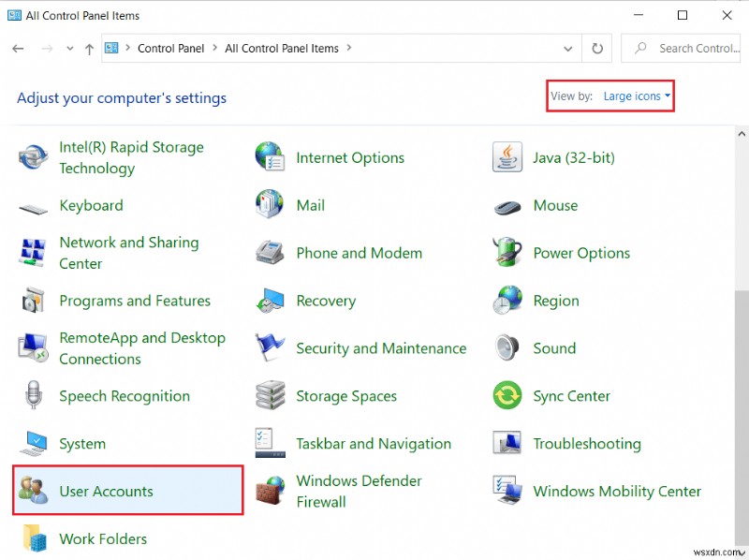Open the Sync Center
This screenshot has height=560, width=749.
pyautogui.click(x=571, y=395)
